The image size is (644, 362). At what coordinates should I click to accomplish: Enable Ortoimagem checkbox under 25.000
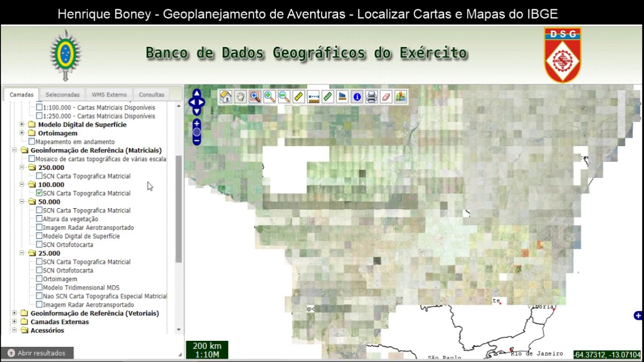pos(39,279)
